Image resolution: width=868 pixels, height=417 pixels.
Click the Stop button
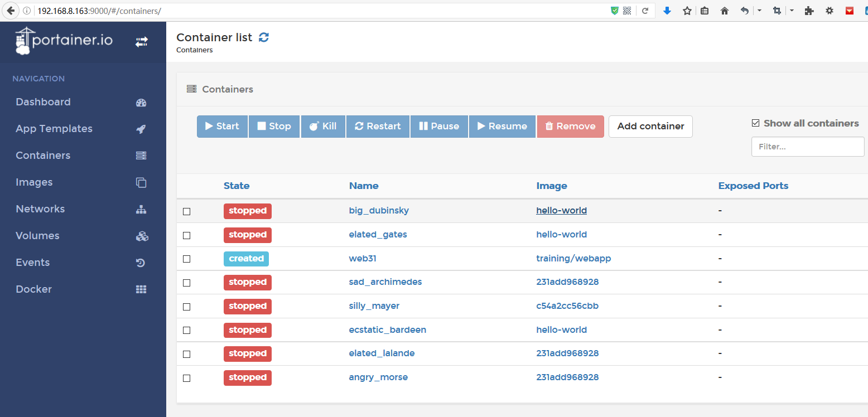click(x=274, y=127)
